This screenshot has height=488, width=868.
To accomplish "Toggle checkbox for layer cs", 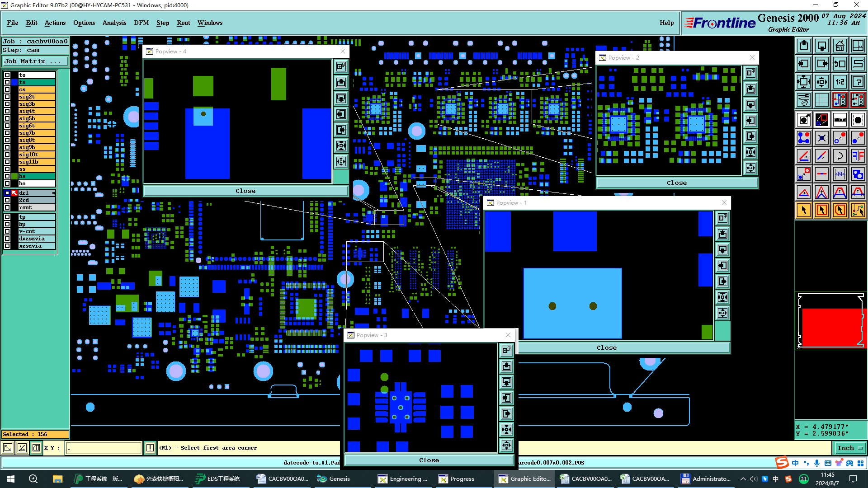I will tap(7, 89).
